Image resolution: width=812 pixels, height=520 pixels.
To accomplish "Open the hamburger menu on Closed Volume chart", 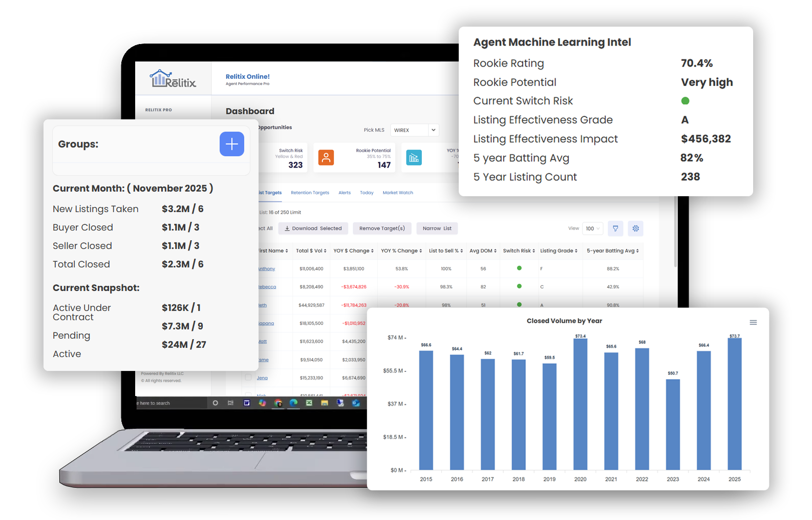I will (753, 322).
